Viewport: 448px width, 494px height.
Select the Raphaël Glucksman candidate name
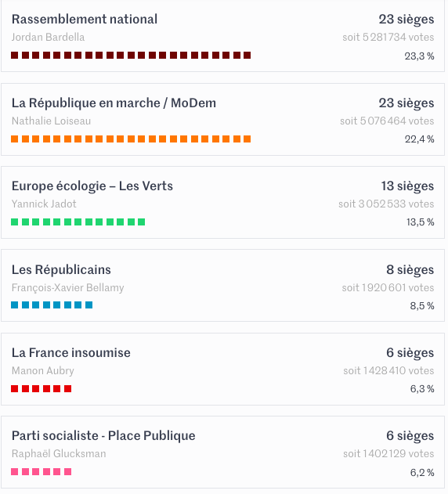point(59,453)
